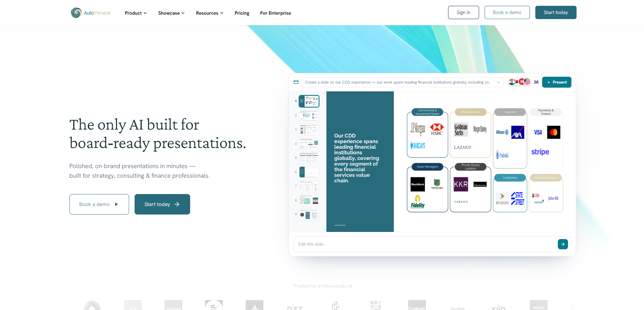This screenshot has height=310, width=644.
Task: Click the Fidelity logo
Action: click(418, 202)
